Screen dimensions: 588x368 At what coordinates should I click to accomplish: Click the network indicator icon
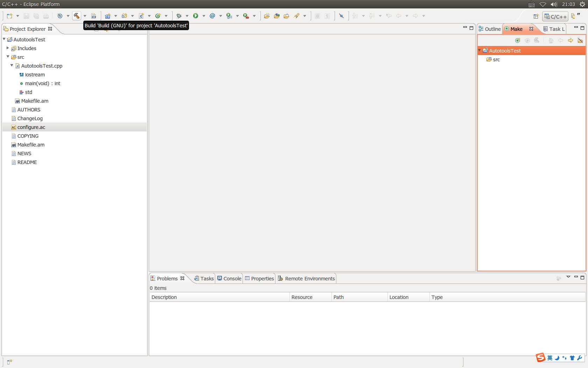click(x=543, y=4)
